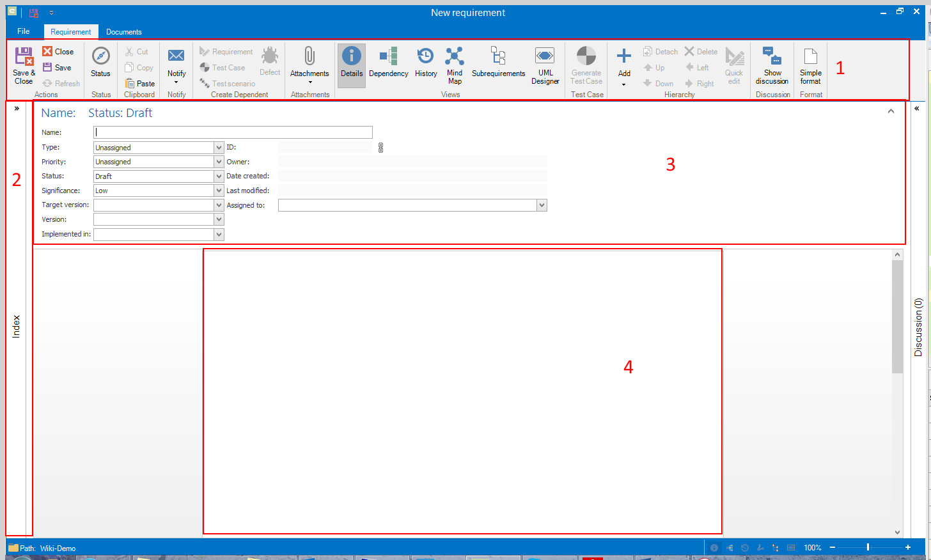Show the requirement History view
931x560 pixels.
[425, 65]
